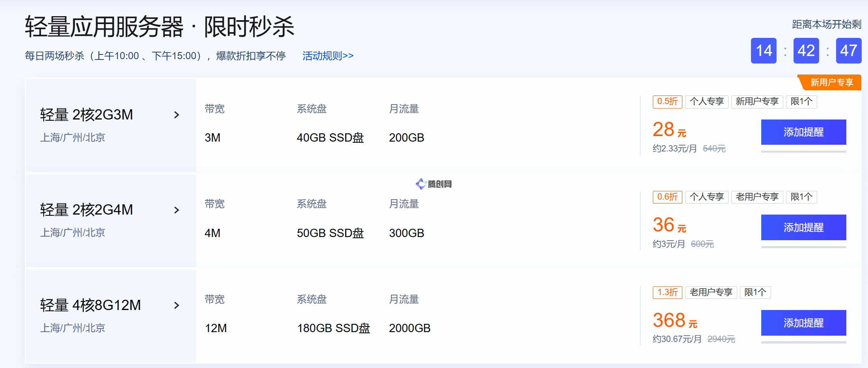This screenshot has height=368, width=868.
Task: Select the 轻量 2核2G3M plan title
Action: click(x=86, y=115)
